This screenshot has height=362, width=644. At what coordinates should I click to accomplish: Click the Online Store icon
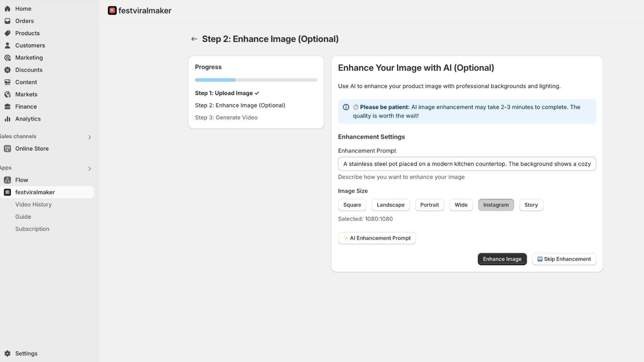(x=8, y=148)
